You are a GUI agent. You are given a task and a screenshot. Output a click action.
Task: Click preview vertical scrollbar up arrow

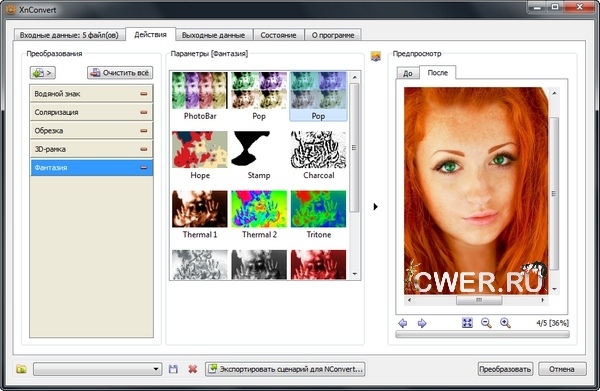tap(554, 93)
